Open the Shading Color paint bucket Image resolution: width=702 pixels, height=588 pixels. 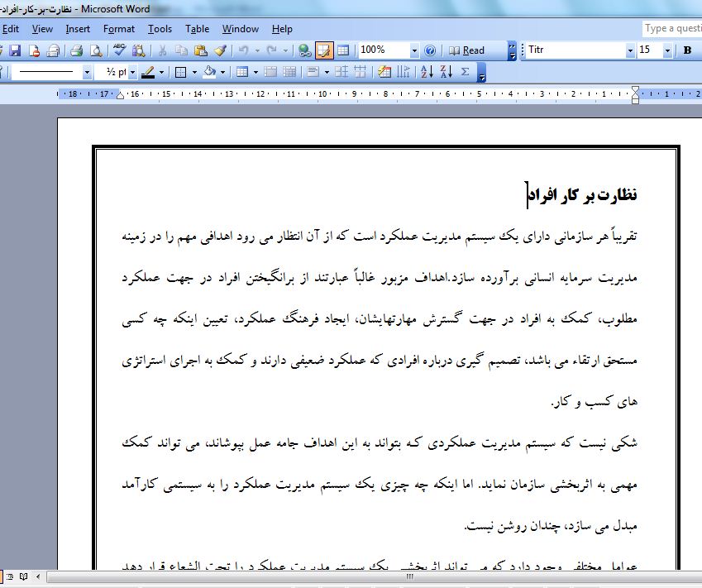pos(209,72)
